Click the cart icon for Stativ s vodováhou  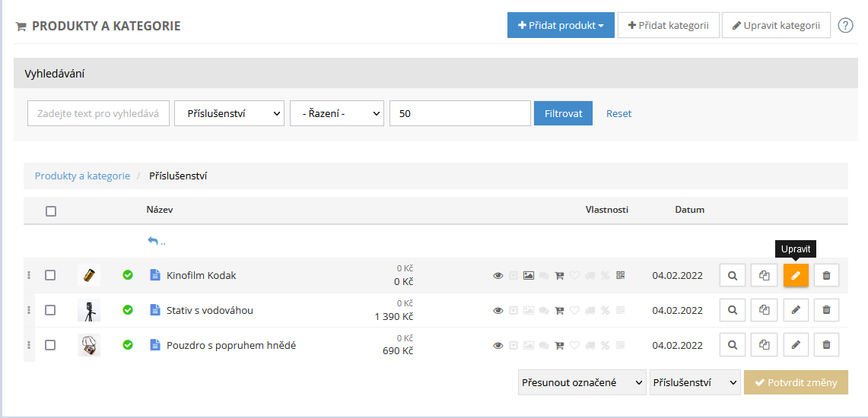pos(559,310)
